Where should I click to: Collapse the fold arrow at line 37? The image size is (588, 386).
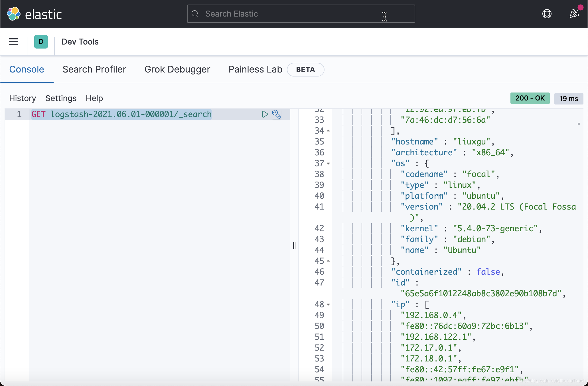[328, 164]
